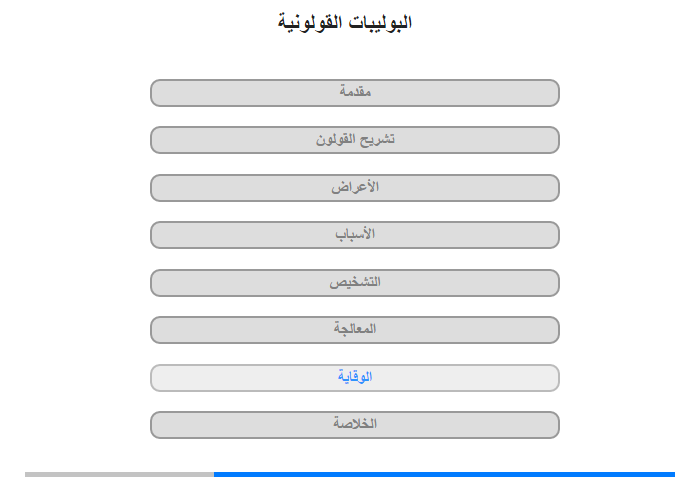Screen dimensions: 700x480
Task: Open the highlighted الوقاية section
Action: [355, 378]
